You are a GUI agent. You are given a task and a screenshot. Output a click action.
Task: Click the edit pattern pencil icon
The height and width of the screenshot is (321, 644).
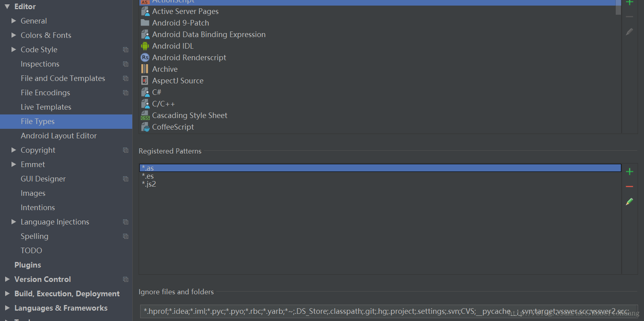[629, 202]
